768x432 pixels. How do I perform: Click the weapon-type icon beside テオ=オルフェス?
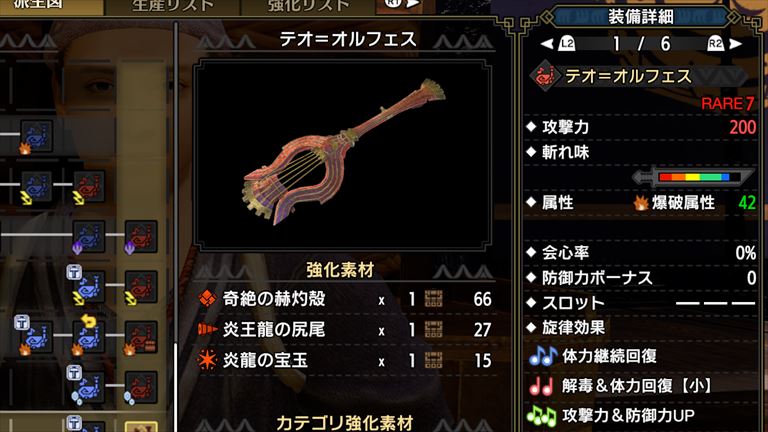[544, 77]
